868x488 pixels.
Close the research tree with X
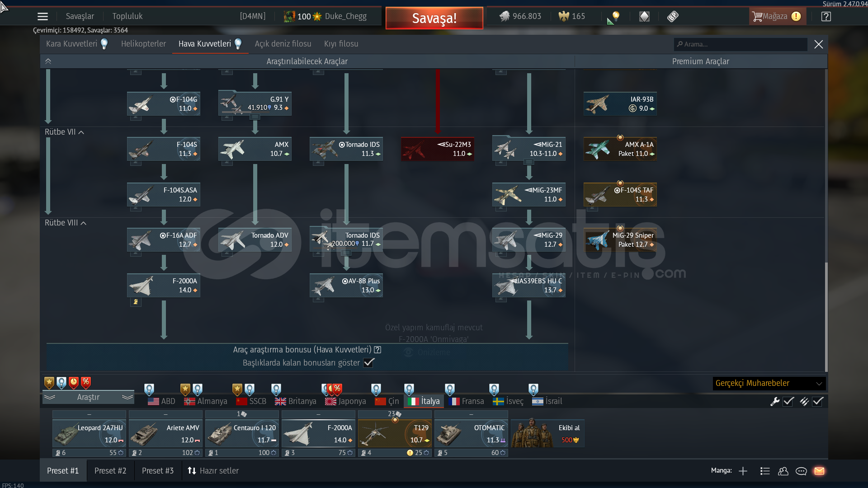point(819,44)
